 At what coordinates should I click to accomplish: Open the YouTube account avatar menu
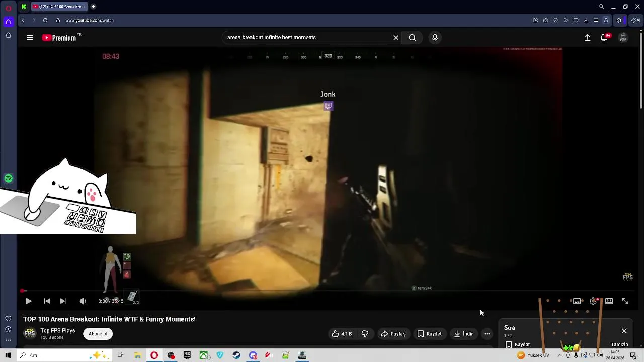click(x=623, y=38)
